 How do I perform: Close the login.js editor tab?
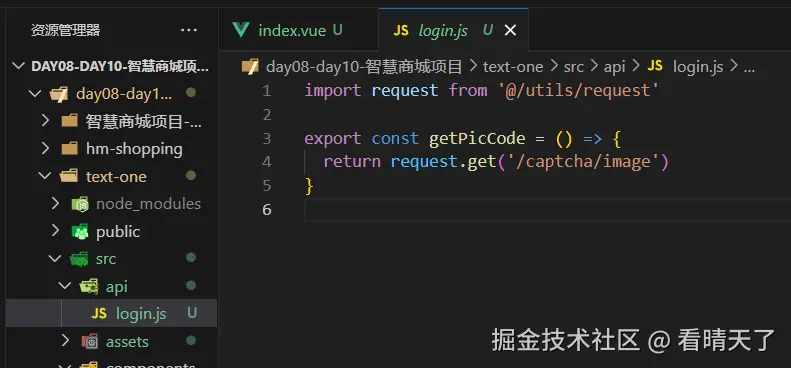coord(511,31)
